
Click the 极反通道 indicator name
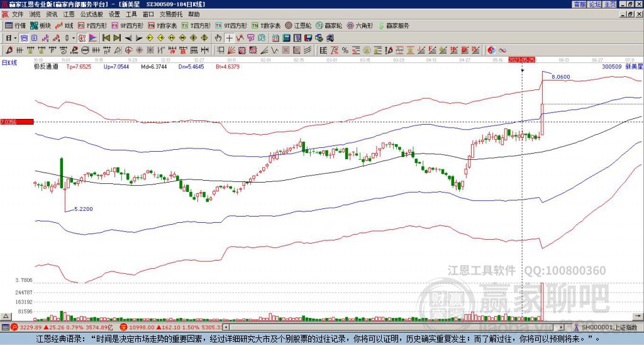tap(46, 66)
